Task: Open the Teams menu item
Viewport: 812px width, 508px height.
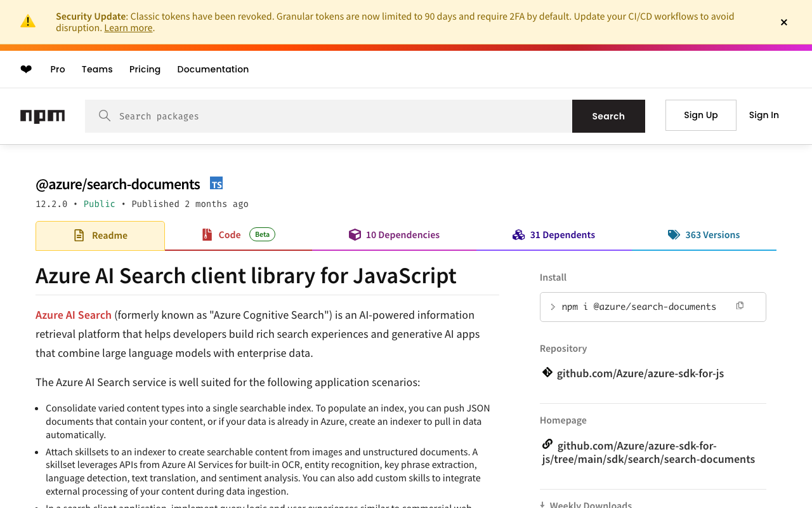Action: coord(97,69)
